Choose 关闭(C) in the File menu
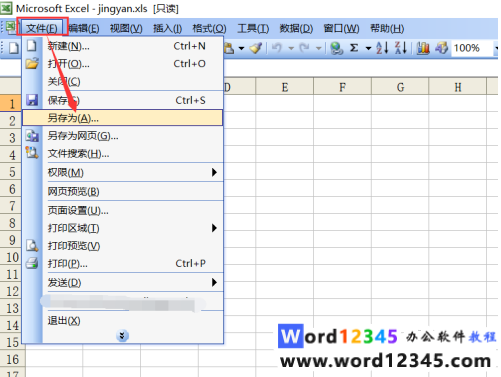Screen dimensions: 501x377 pos(123,81)
